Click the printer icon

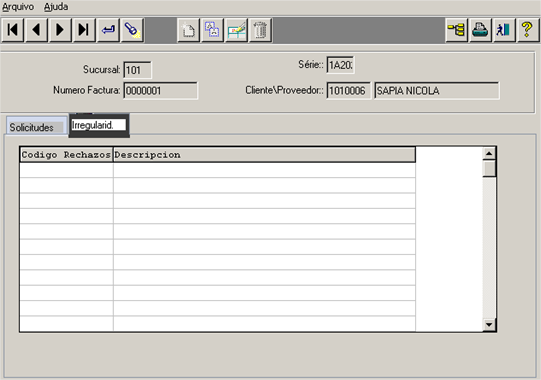[480, 30]
